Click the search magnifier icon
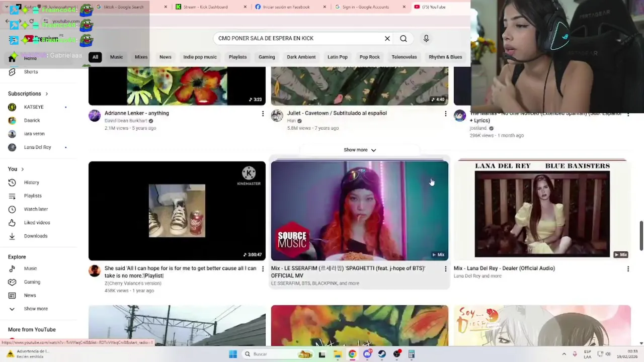This screenshot has height=362, width=644. click(404, 38)
